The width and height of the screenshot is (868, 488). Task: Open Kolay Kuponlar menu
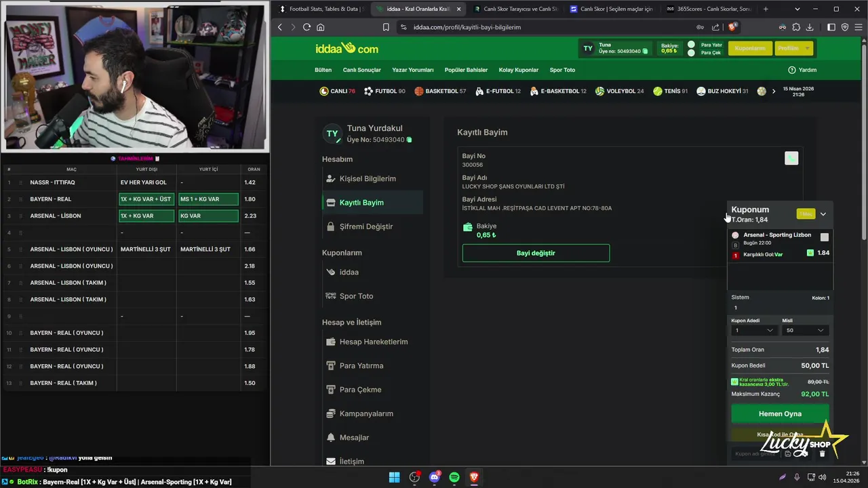tap(518, 70)
